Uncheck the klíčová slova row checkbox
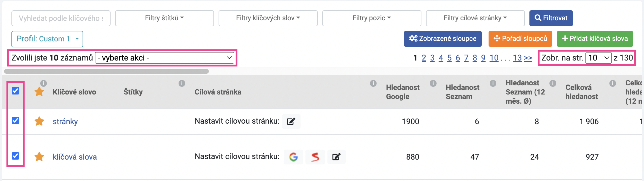The height and width of the screenshot is (181, 644). [15, 156]
